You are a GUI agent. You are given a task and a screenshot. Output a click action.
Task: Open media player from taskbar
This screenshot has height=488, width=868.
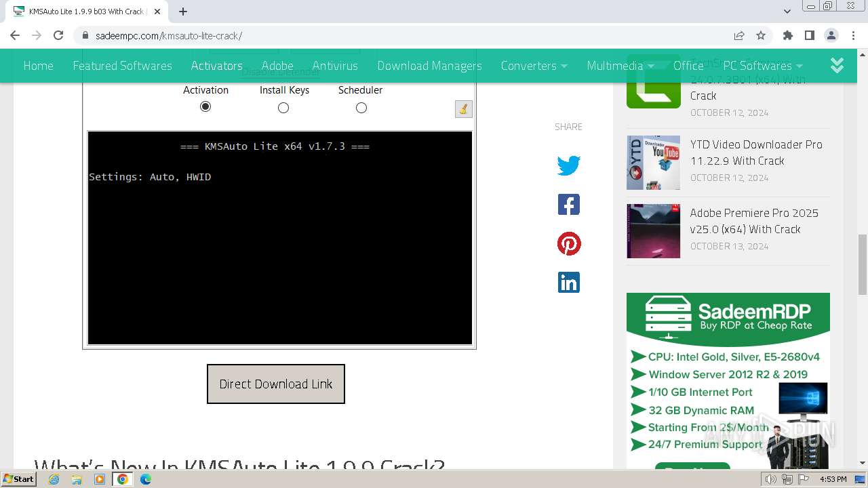pos(100,479)
